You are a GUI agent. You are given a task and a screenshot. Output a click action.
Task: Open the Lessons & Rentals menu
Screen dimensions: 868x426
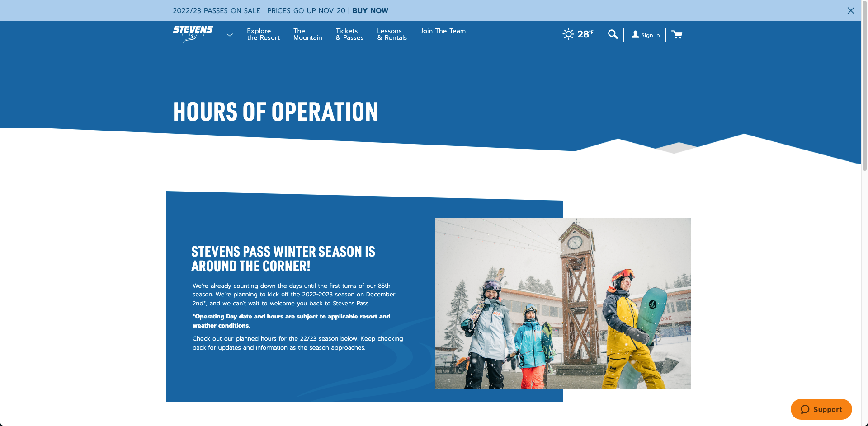pos(392,34)
